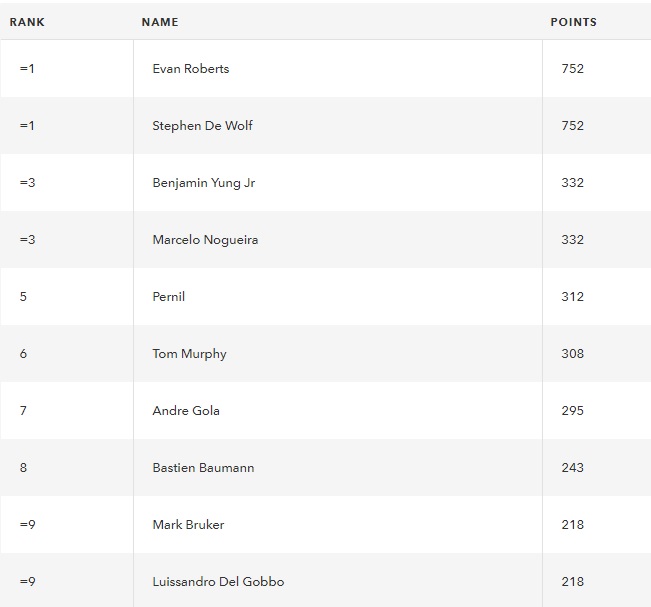Click the NAME column header
This screenshot has height=607, width=651.
click(160, 22)
